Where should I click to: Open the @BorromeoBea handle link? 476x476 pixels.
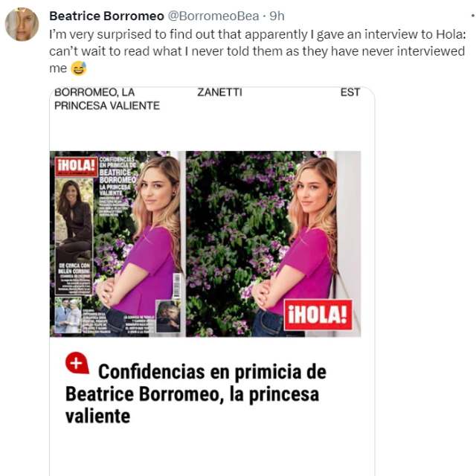(213, 16)
